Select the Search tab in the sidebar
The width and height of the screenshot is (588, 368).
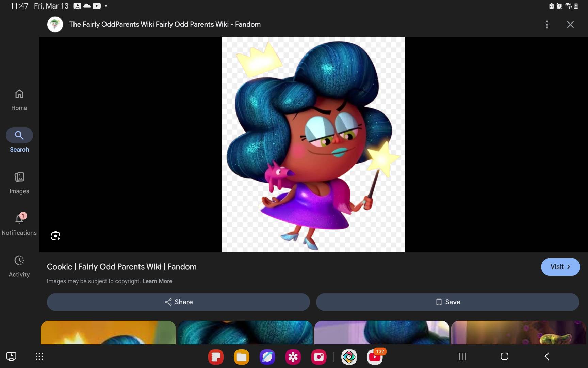(x=19, y=140)
